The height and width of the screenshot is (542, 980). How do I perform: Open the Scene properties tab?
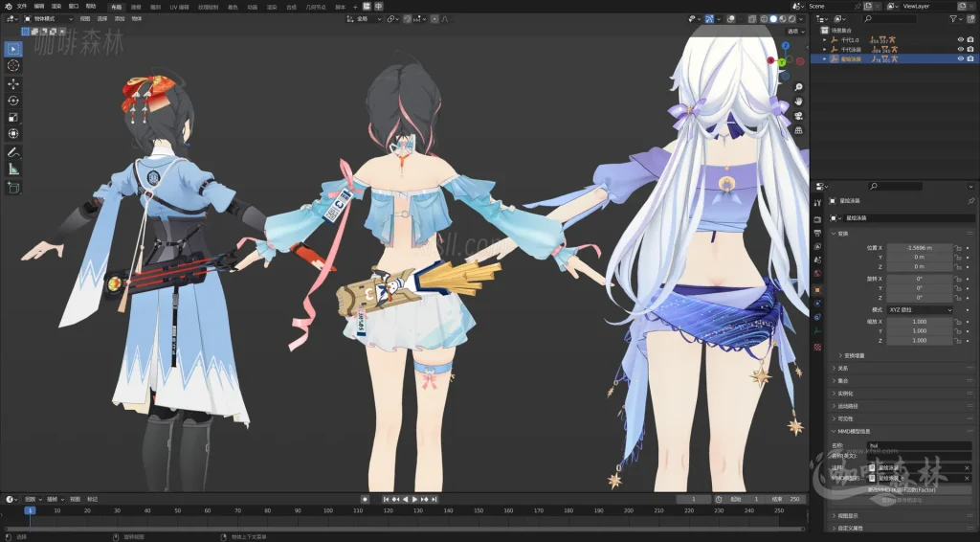pyautogui.click(x=817, y=260)
